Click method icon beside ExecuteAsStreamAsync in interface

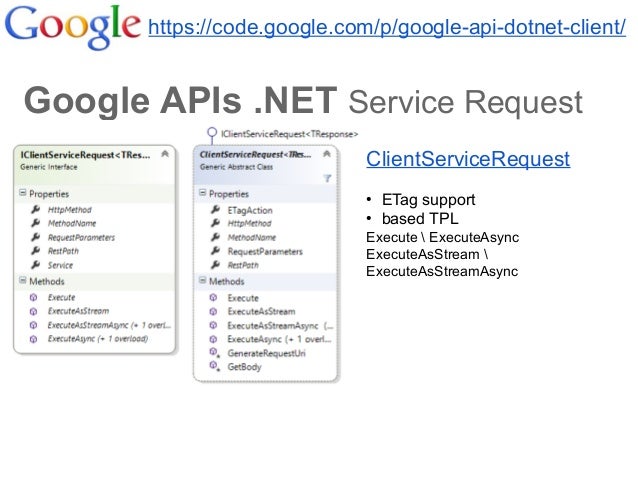coord(33,325)
